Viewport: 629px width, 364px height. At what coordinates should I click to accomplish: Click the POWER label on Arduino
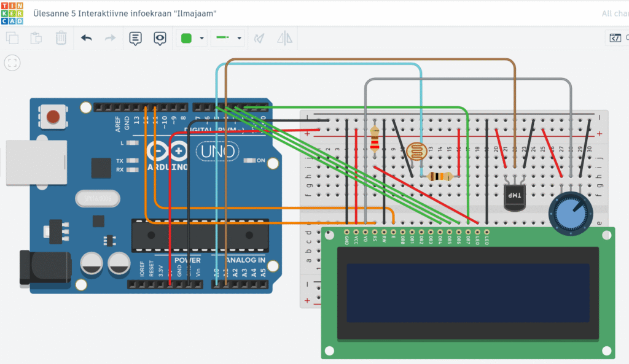tap(187, 260)
